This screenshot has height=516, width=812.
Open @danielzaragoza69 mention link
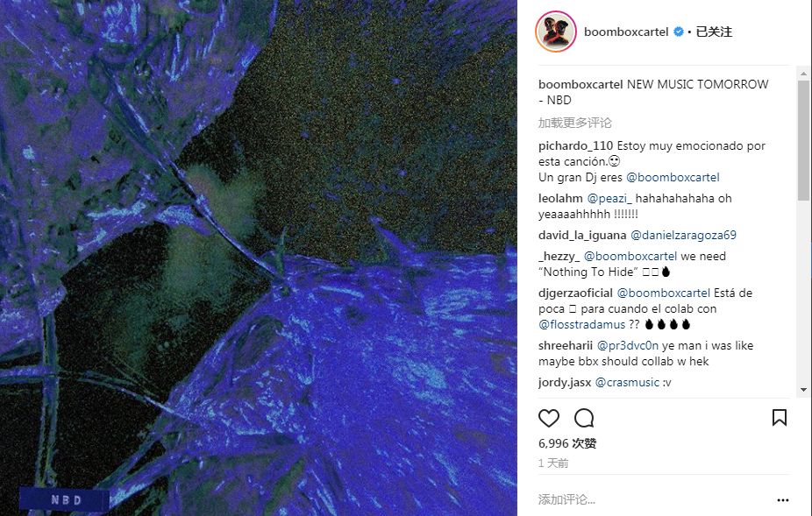pos(683,235)
